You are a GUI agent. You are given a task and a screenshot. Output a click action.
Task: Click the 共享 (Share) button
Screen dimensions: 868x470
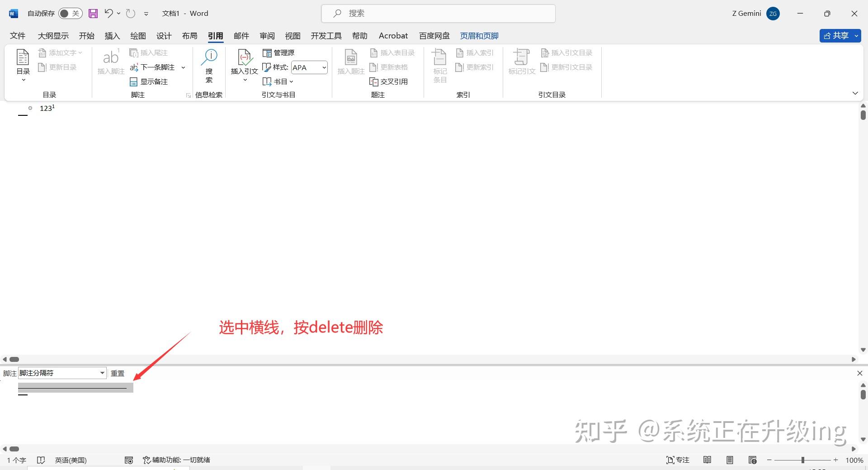(x=836, y=36)
